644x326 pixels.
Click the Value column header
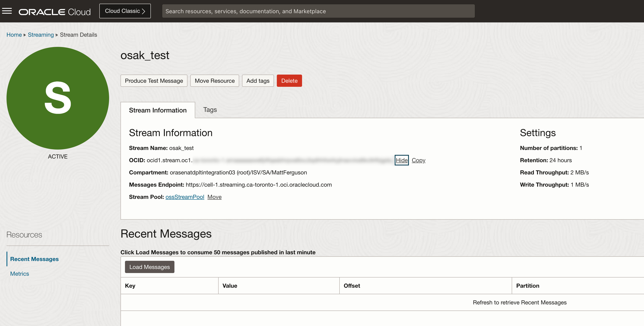[279, 286]
